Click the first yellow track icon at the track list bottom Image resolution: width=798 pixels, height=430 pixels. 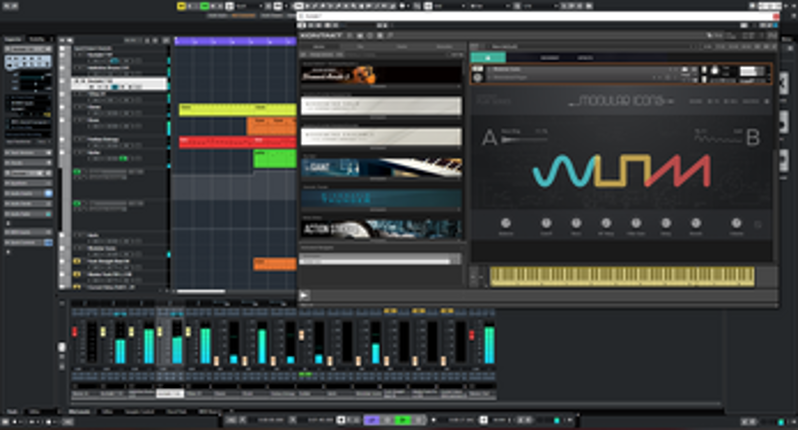point(77,261)
